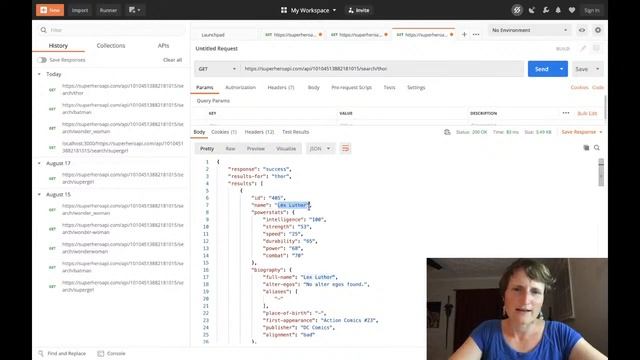Open the request Body tab next to Headers (7)
This screenshot has width=640, height=360.
(x=313, y=87)
